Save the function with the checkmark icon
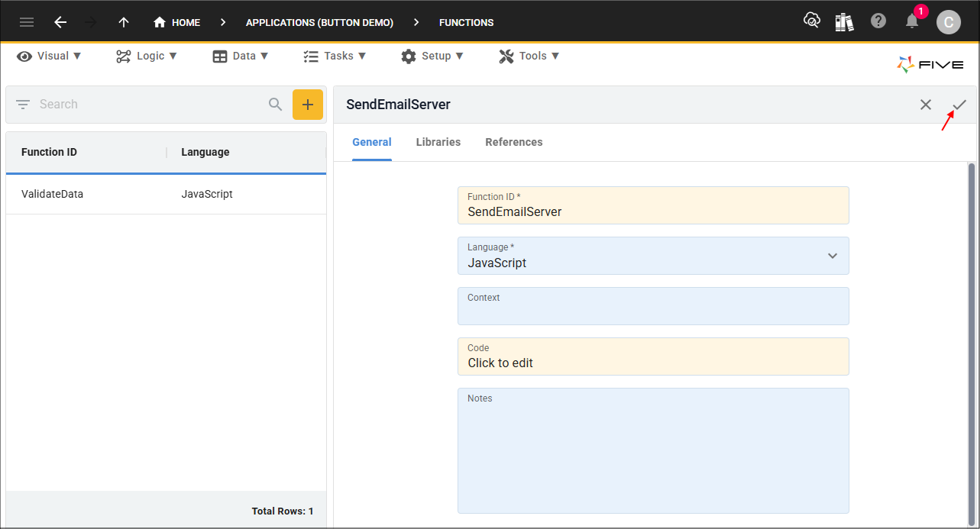This screenshot has width=980, height=529. tap(959, 105)
